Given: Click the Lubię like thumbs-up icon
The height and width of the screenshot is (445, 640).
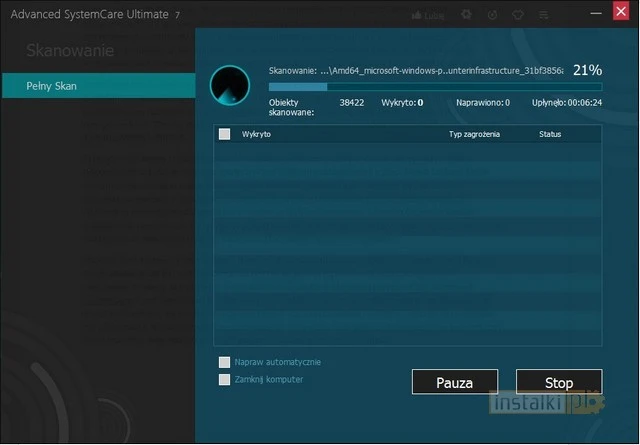Looking at the screenshot, I should click(430, 16).
